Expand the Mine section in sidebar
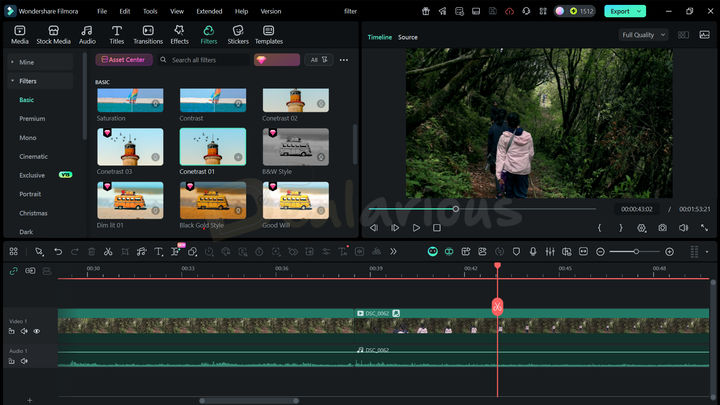This screenshot has height=405, width=720. tap(27, 62)
